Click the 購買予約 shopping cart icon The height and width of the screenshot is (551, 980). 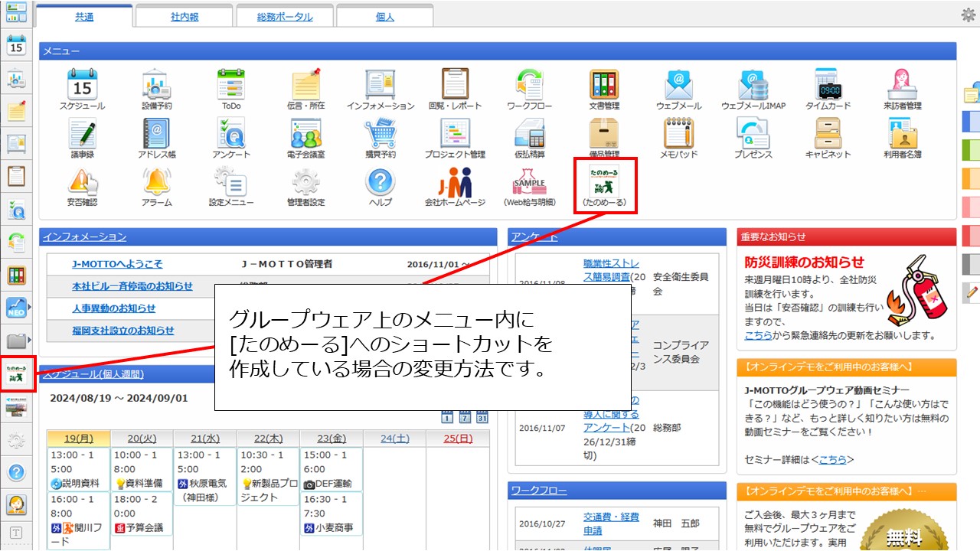tap(381, 135)
